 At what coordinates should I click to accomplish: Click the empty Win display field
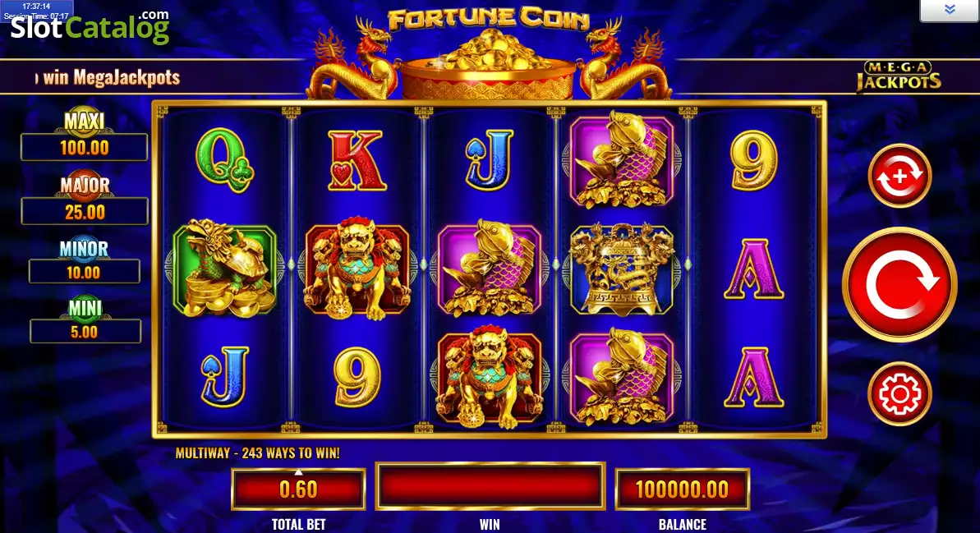(x=490, y=486)
